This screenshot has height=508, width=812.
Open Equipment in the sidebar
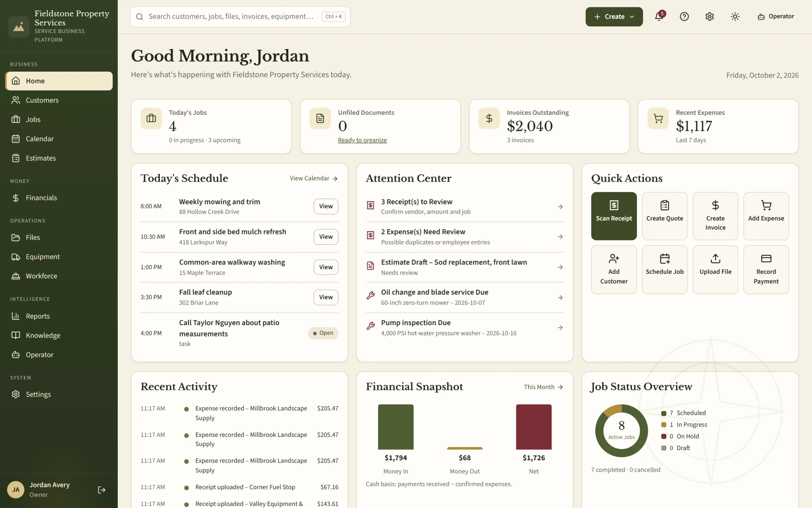tap(59, 257)
